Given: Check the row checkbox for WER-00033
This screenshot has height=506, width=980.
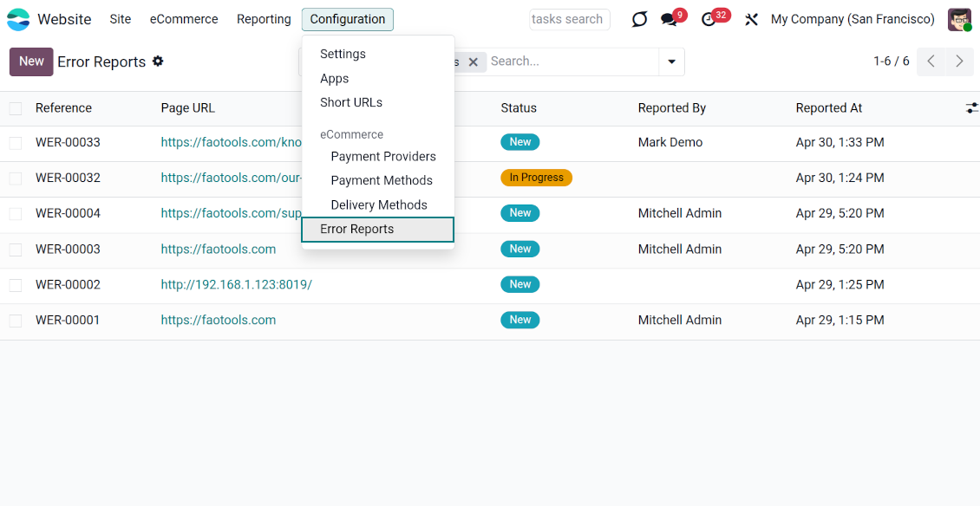Looking at the screenshot, I should pos(14,141).
